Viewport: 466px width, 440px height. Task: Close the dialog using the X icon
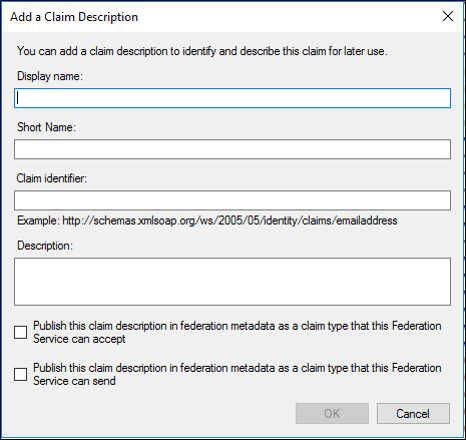click(448, 16)
